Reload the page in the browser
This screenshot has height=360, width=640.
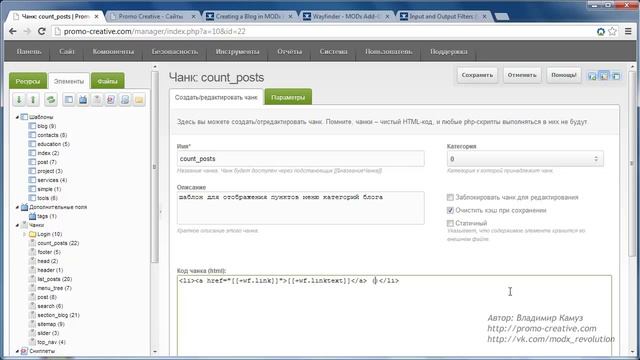pos(42,31)
